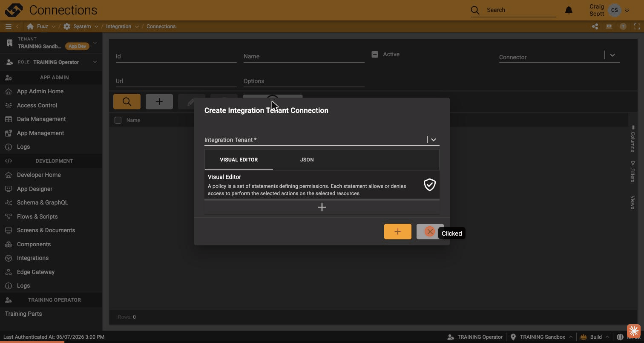Expand the Integration Tenant dropdown
The image size is (644, 343).
(x=433, y=140)
